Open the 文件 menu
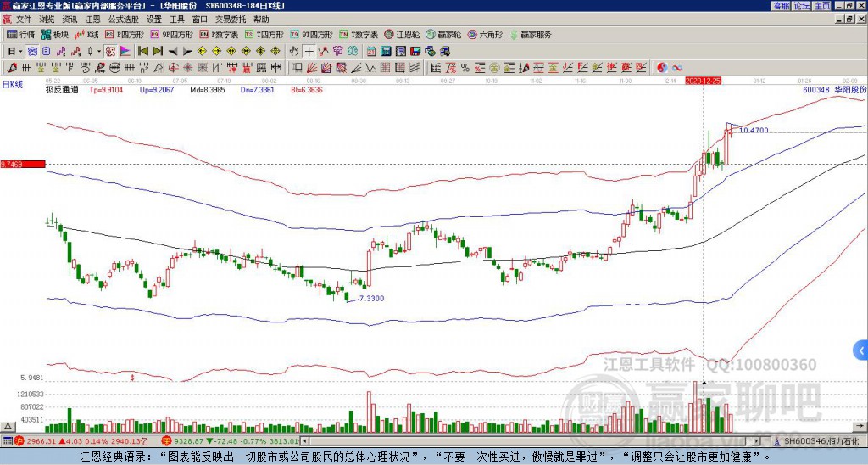The width and height of the screenshot is (868, 465). click(24, 20)
